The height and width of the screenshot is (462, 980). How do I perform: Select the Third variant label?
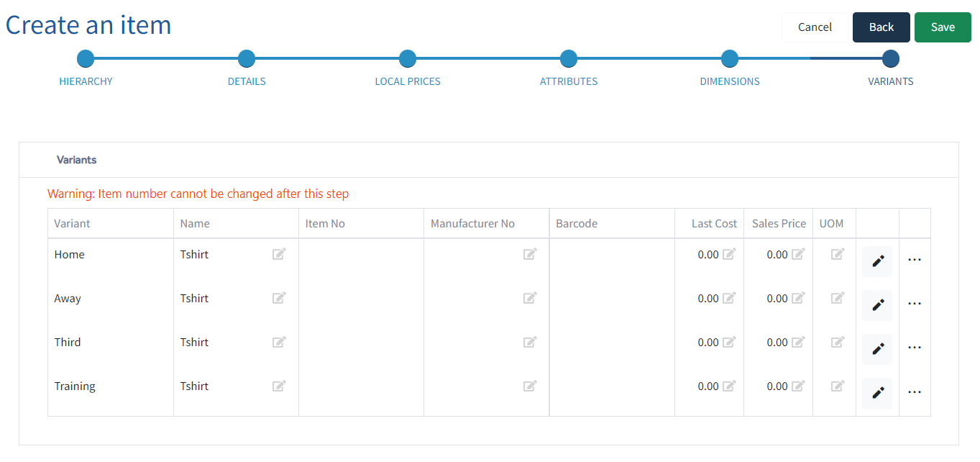coord(68,342)
